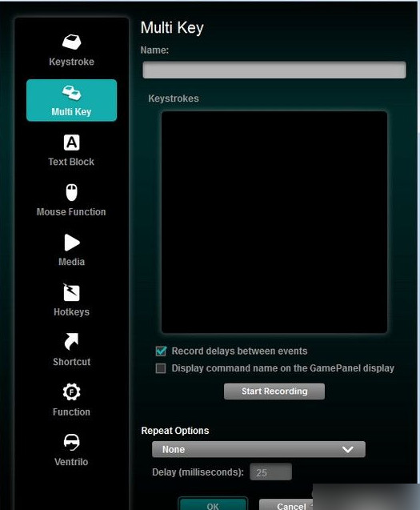The image size is (420, 510).
Task: Open the Repeat Options None dropdown
Action: pyautogui.click(x=258, y=449)
